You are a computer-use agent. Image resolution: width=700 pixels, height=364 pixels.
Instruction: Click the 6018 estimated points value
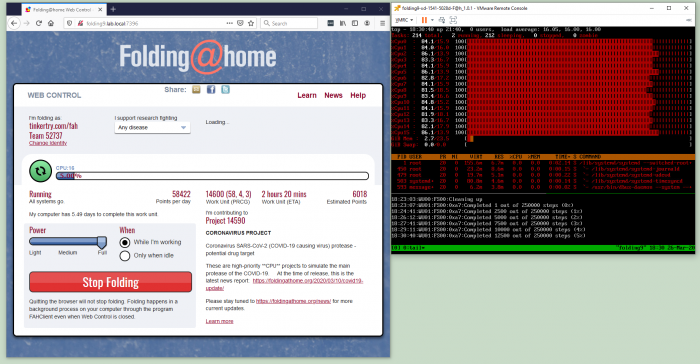[359, 194]
